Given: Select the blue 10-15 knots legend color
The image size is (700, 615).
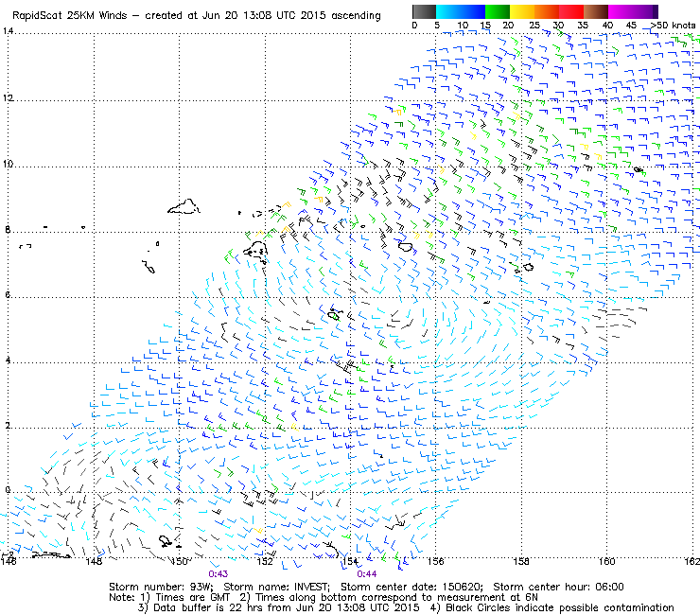Looking at the screenshot, I should pos(473,11).
